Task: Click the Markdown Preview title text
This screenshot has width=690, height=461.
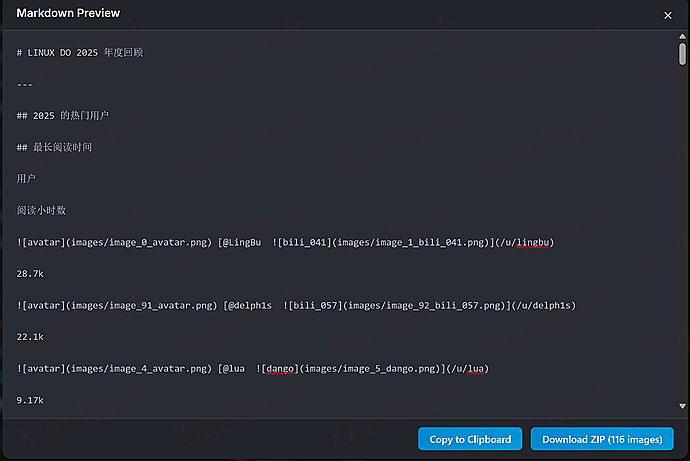Action: 68,14
